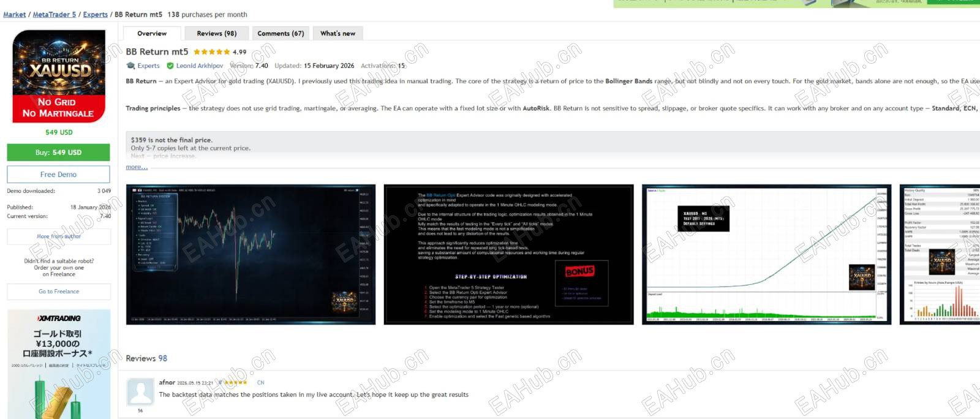Click reviewer afnor's avatar icon
The image size is (980, 419).
pyautogui.click(x=140, y=392)
